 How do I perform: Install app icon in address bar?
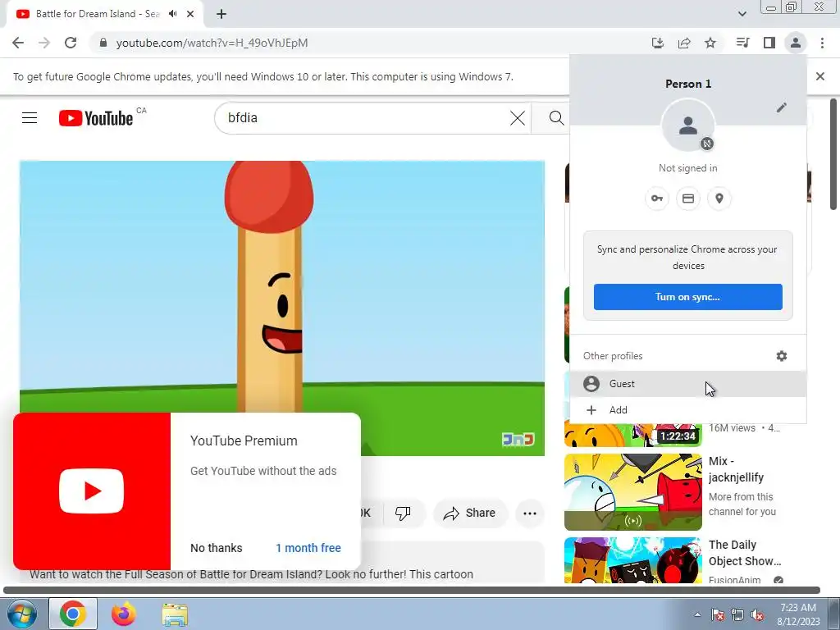tap(658, 43)
